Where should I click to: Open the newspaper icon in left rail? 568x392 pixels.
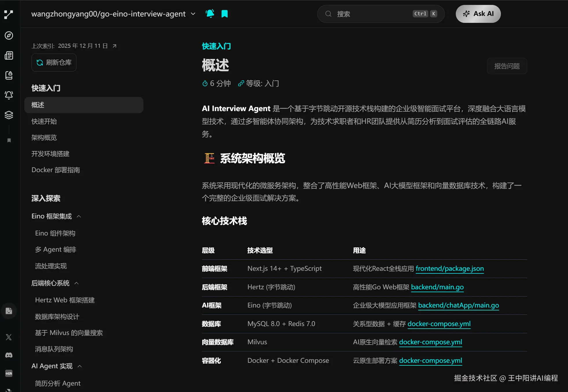pos(9,56)
